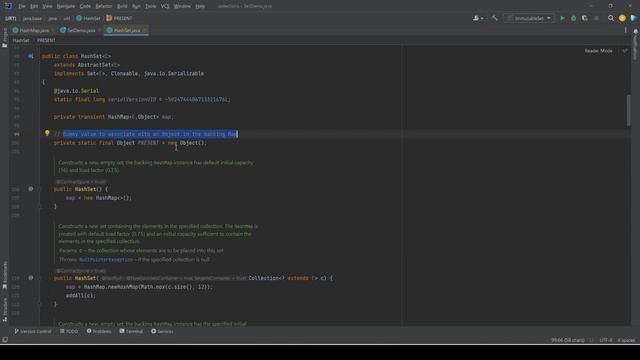
Task: Open the File menu
Action: click(x=22, y=6)
